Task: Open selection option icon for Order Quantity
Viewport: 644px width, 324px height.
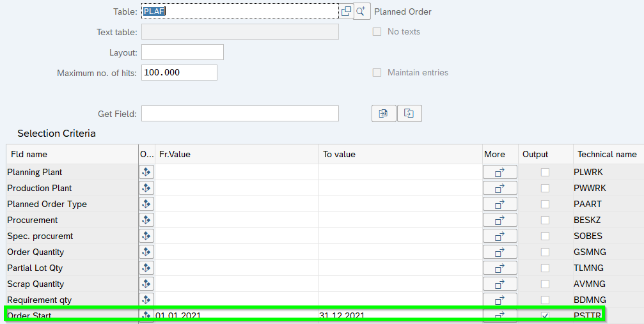Action: (146, 252)
